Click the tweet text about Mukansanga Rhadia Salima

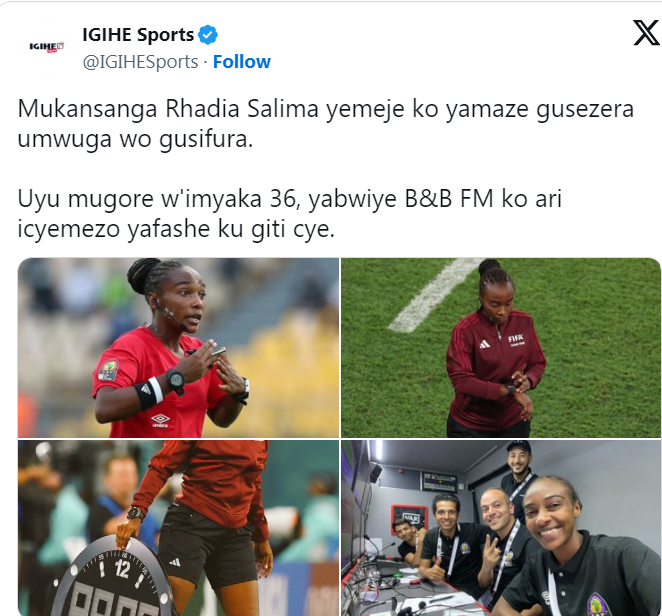click(x=326, y=124)
